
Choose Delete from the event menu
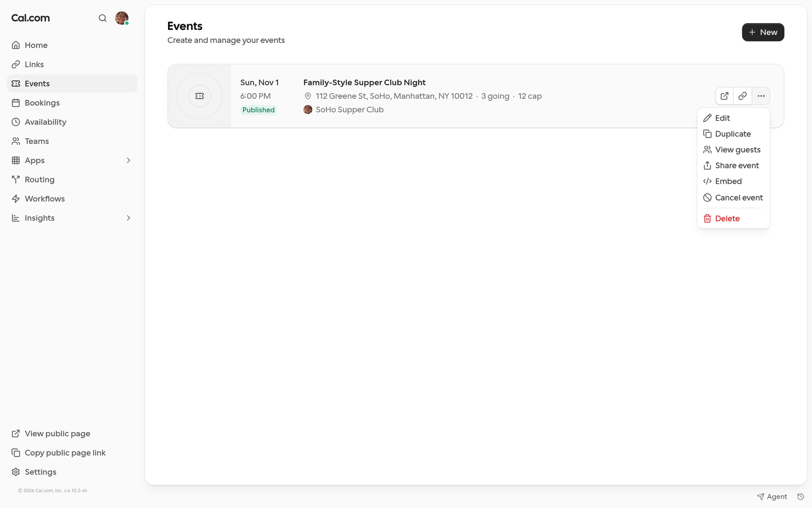point(734,218)
